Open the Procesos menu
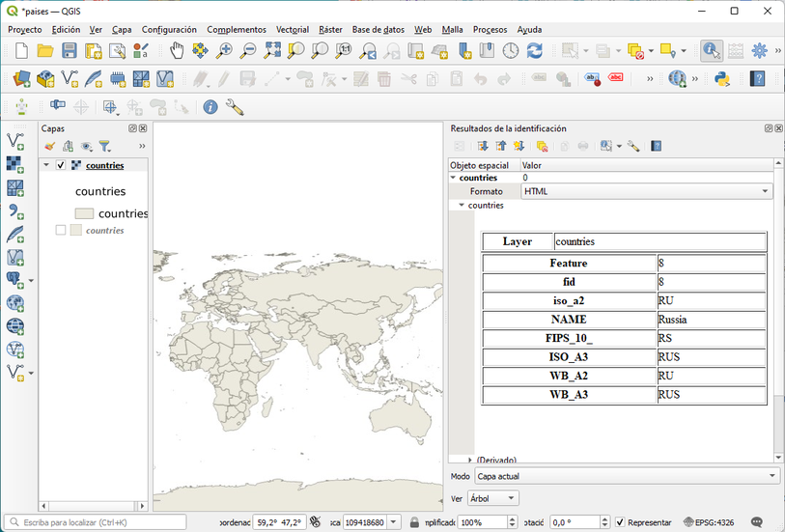Viewport: 785px width, 532px height. click(x=491, y=30)
